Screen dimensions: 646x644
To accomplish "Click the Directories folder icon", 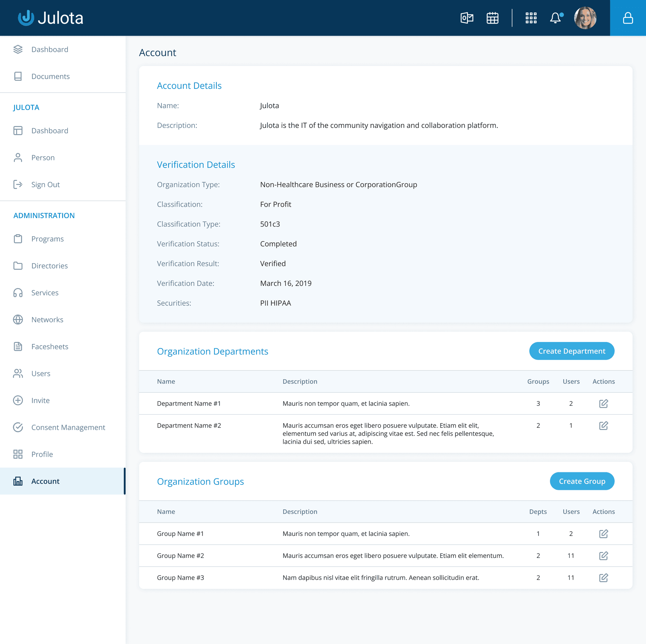I will click(x=18, y=266).
